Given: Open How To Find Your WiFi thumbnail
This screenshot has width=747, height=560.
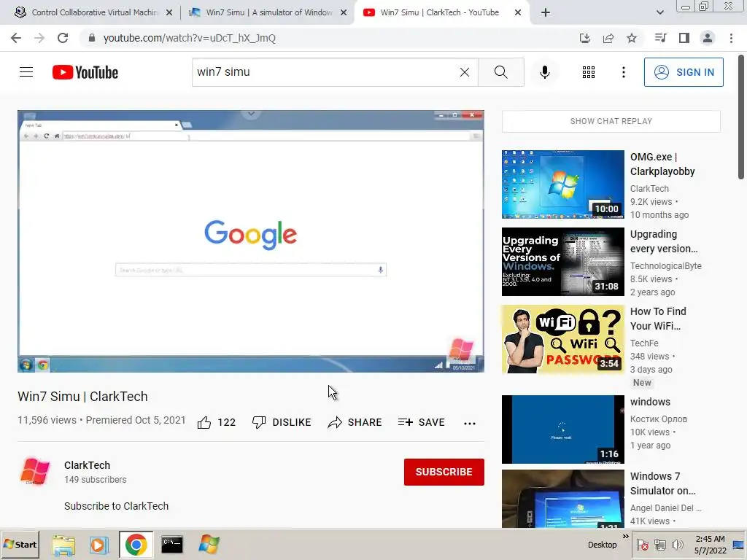Looking at the screenshot, I should 562,339.
